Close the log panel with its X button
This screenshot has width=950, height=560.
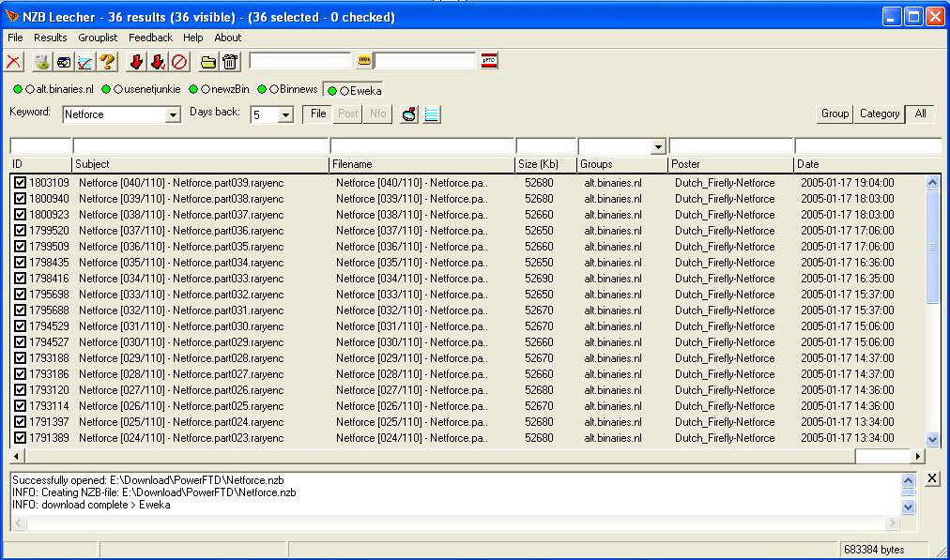pyautogui.click(x=932, y=478)
